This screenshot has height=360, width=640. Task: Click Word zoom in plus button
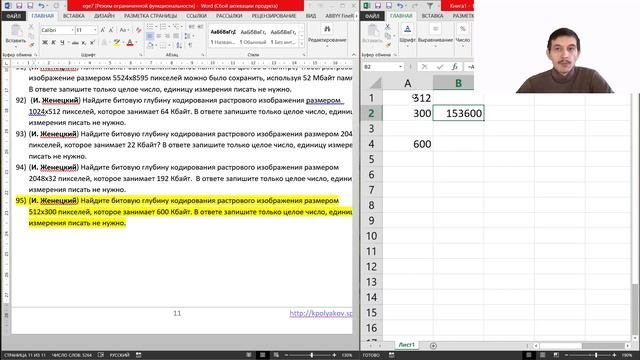334,355
